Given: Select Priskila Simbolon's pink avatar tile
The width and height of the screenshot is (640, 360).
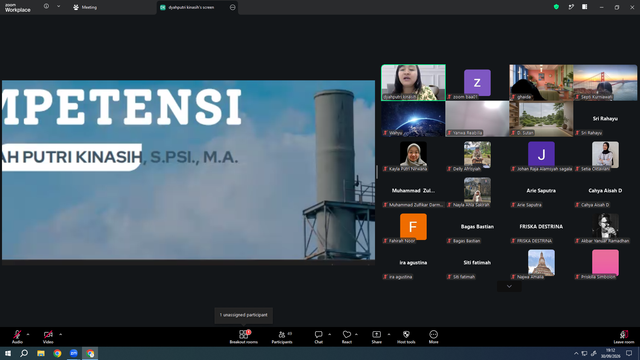Looking at the screenshot, I should coord(605,262).
